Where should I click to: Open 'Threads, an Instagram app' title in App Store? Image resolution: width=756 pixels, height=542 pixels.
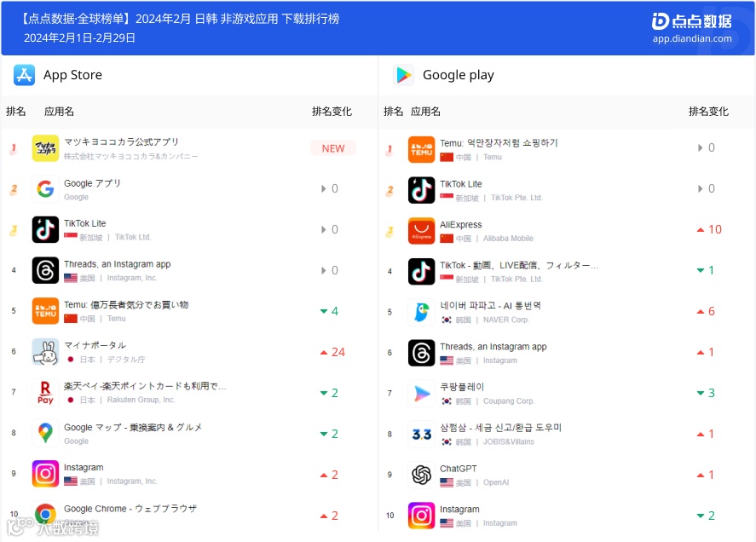(117, 264)
